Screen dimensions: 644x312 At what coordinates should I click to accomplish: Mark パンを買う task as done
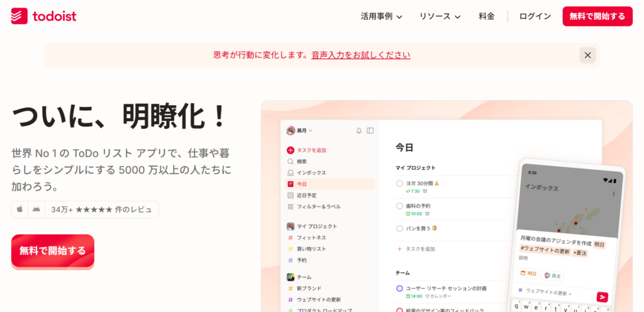click(399, 229)
